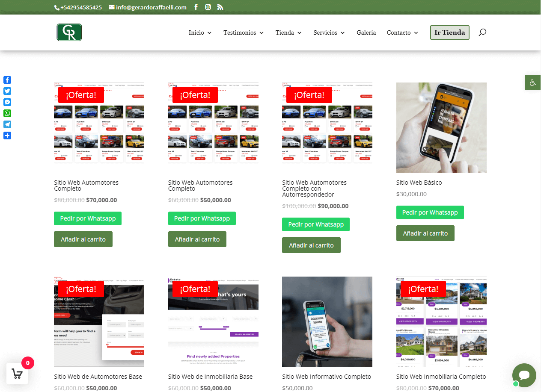Open the Facebook icon in the green header
This screenshot has height=392, width=541.
pos(196,7)
